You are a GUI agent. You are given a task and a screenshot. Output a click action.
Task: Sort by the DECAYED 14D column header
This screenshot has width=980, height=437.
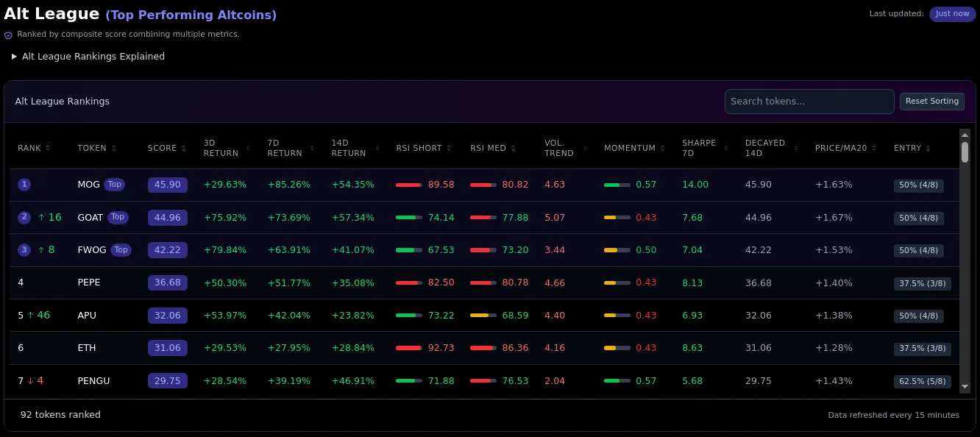pyautogui.click(x=771, y=149)
